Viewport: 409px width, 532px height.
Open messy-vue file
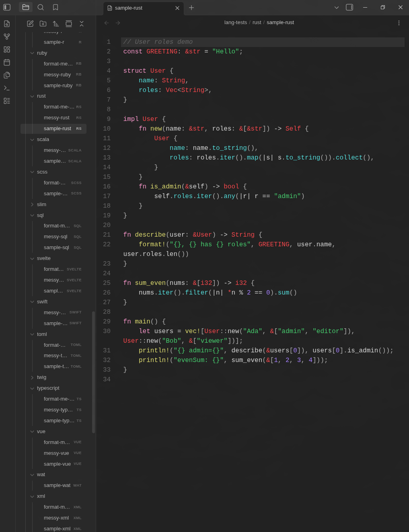pyautogui.click(x=53, y=453)
